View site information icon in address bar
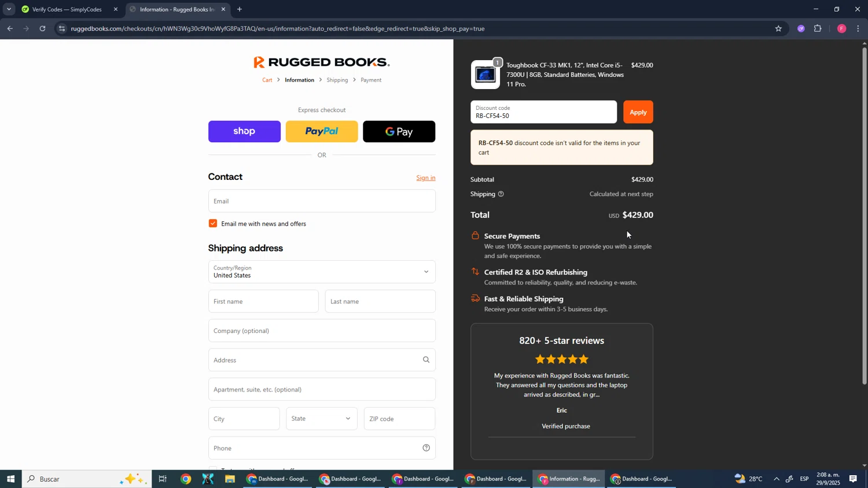The image size is (868, 488). pos(62,28)
